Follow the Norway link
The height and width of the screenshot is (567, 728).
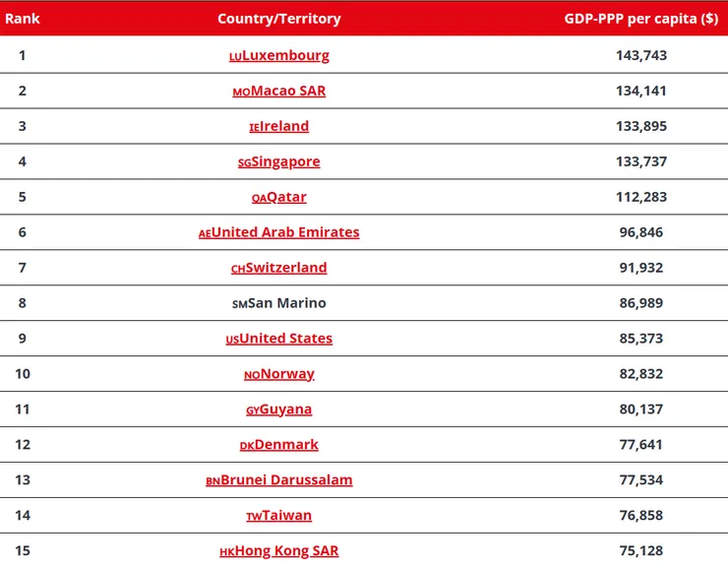point(279,374)
